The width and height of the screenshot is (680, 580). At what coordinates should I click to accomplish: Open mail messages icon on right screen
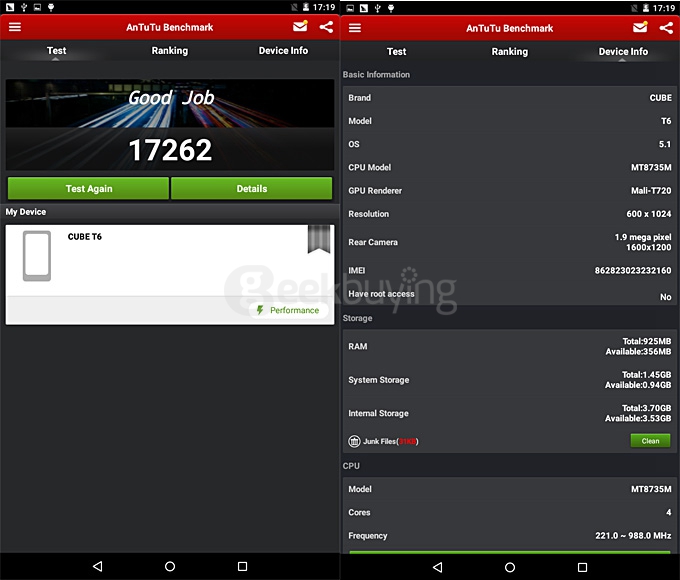(640, 27)
